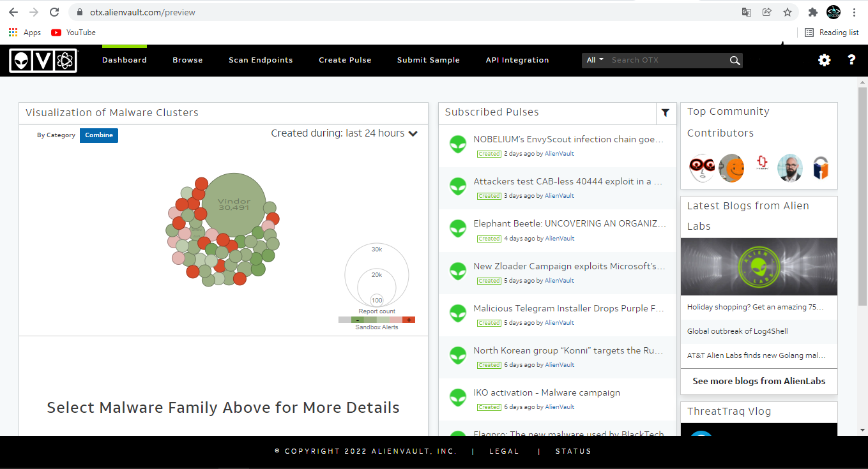The image size is (868, 469).
Task: Open Submit Sample page
Action: pyautogui.click(x=429, y=60)
